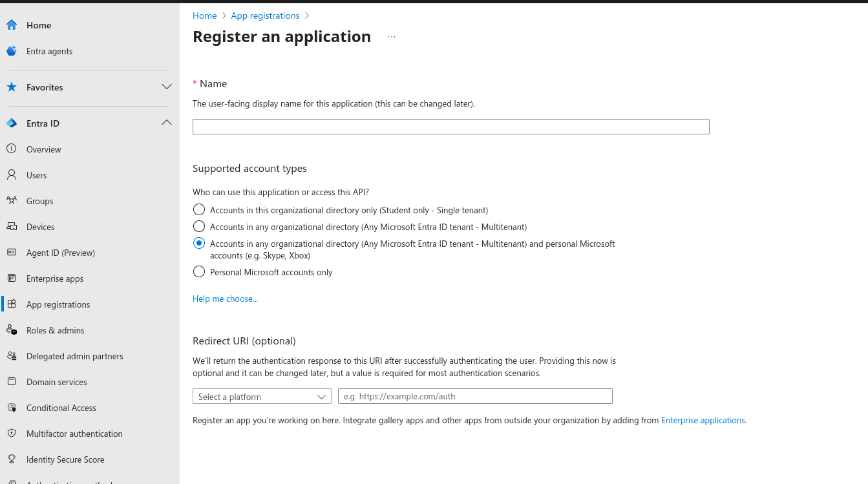Select multitenant-only Entra ID tenant radio button
868x484 pixels.
click(199, 227)
